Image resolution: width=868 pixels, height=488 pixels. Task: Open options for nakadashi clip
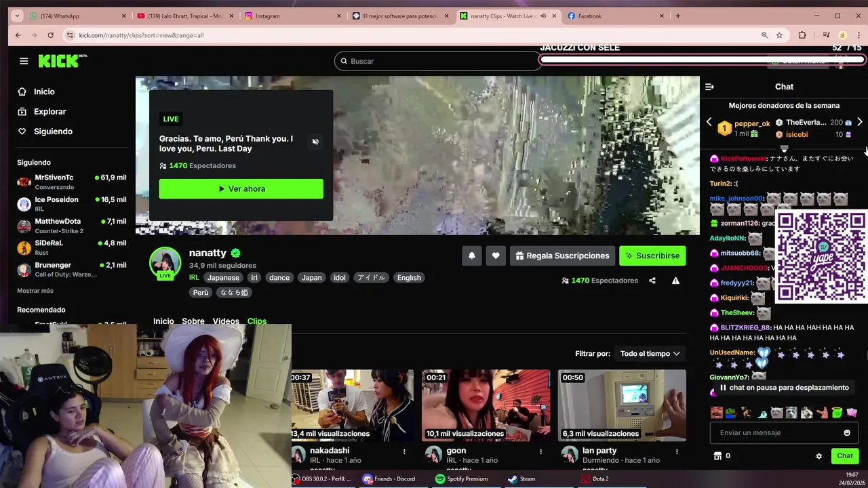pyautogui.click(x=405, y=451)
